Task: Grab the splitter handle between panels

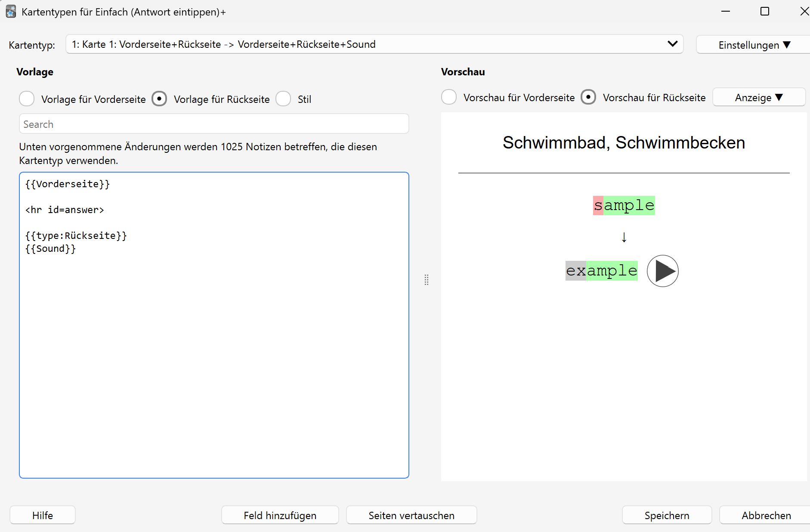Action: [x=427, y=280]
